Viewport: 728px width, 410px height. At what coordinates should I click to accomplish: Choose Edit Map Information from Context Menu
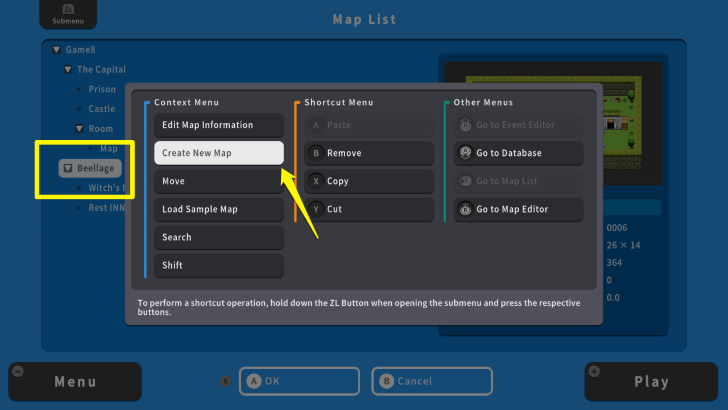click(x=219, y=125)
